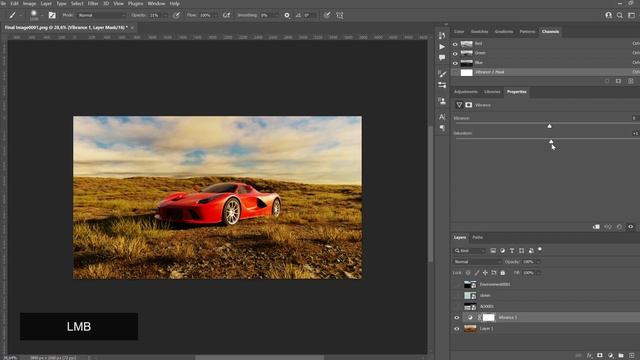Image resolution: width=640 pixels, height=360 pixels.
Task: Switch to the Color tab
Action: [459, 31]
